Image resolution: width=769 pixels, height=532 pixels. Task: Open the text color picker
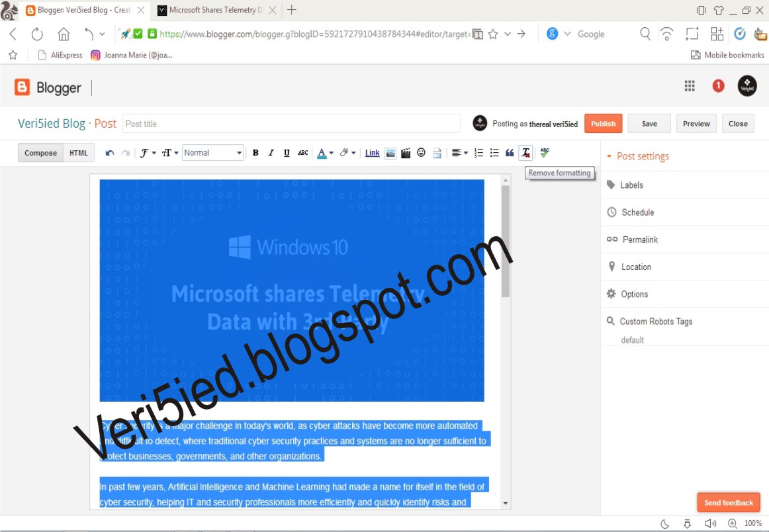tap(324, 153)
